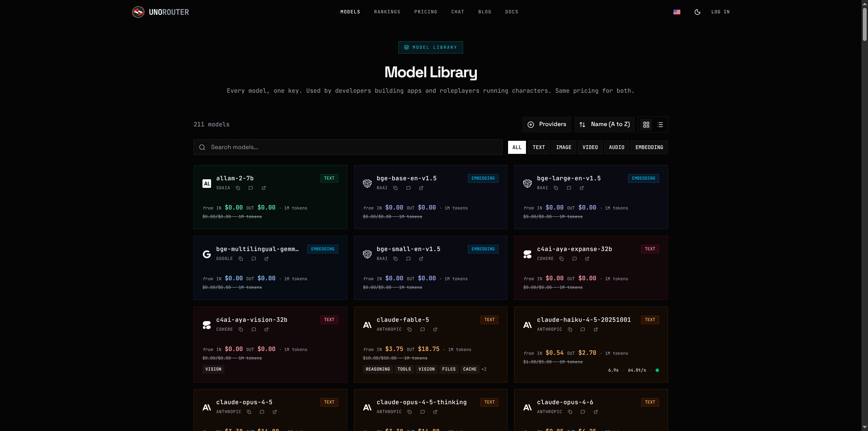Copy bge-small-en-v1.5 model ID
Viewport: 868px width, 431px height.
pos(395,259)
